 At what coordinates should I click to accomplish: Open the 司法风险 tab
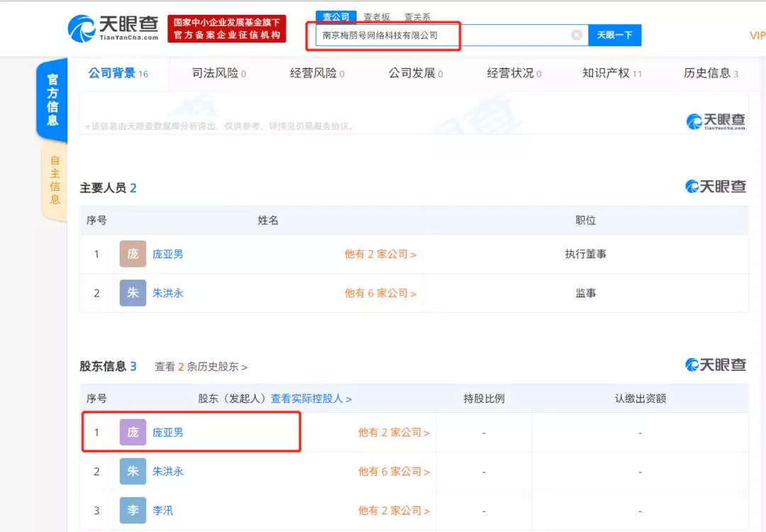(219, 73)
